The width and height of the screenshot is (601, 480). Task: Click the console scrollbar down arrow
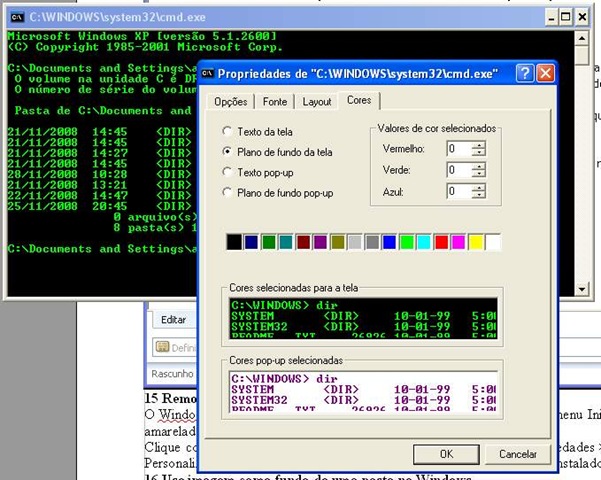coord(582,289)
